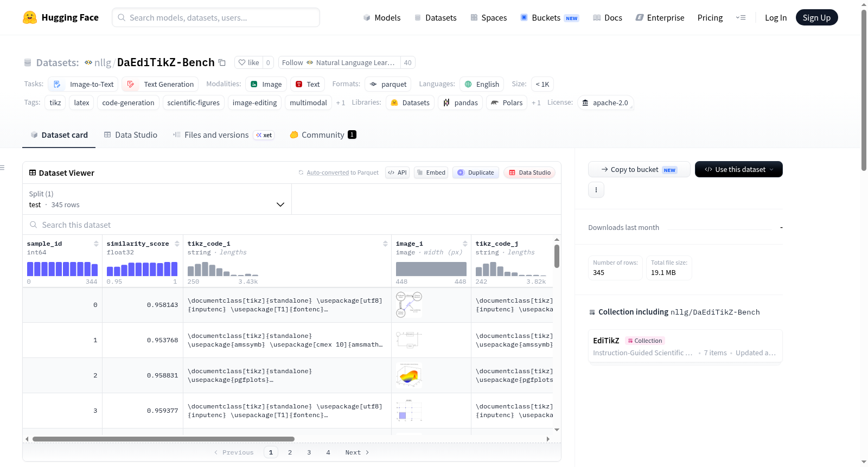Screen dimensions: 868x467
Task: Click the Duplicate button
Action: tap(476, 172)
